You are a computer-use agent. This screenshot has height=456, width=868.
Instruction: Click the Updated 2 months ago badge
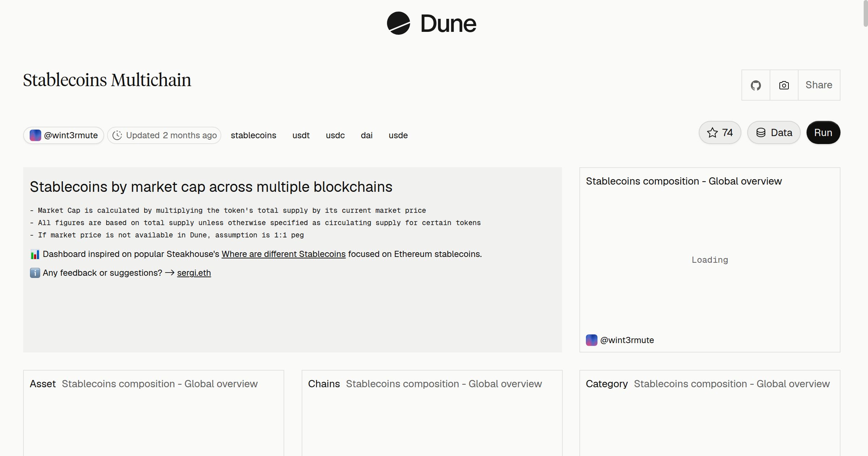coord(164,135)
